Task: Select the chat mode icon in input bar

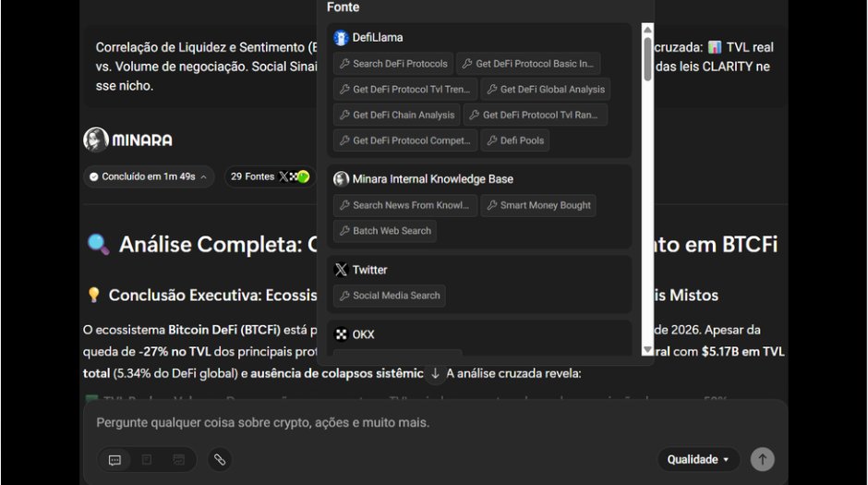Action: point(115,459)
